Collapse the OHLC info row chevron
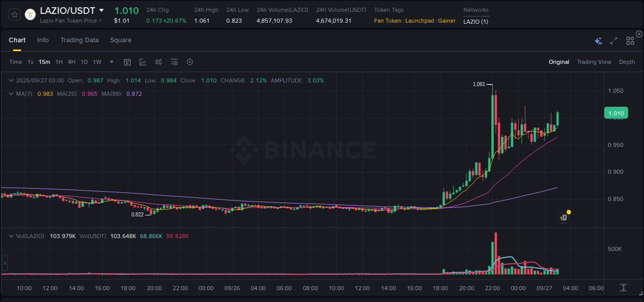 pos(11,80)
